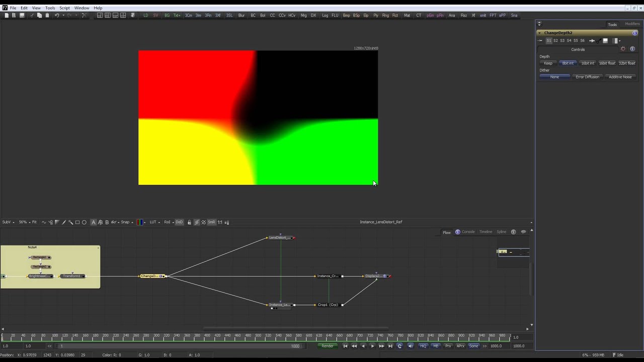
Task: Click the Paste clipboard icon
Action: pyautogui.click(x=47, y=16)
